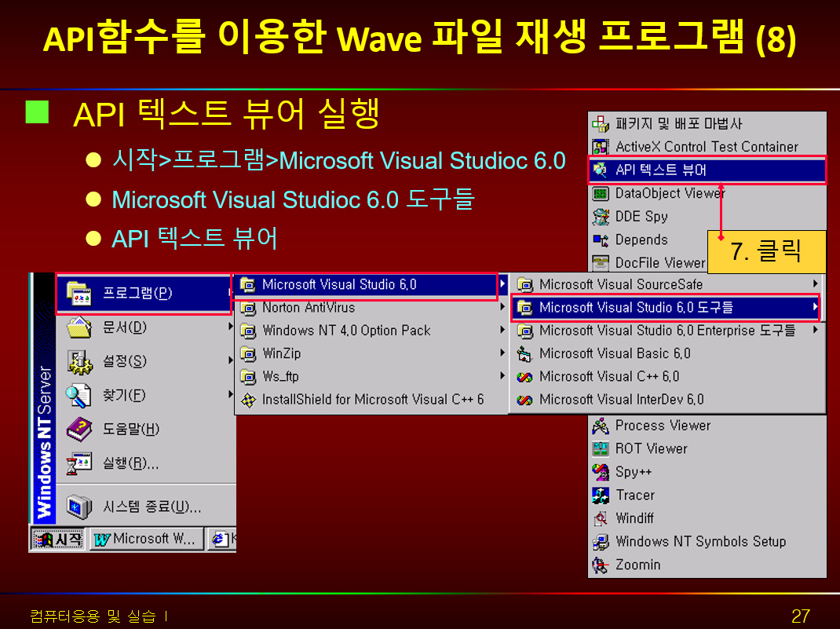Viewport: 840px width, 629px height.
Task: Click the API 텍스트 뷰어 icon
Action: [x=600, y=170]
